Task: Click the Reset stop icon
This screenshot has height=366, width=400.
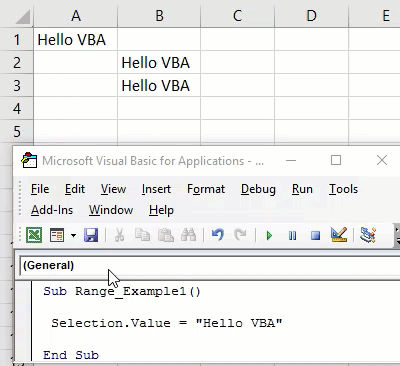Action: pyautogui.click(x=315, y=236)
